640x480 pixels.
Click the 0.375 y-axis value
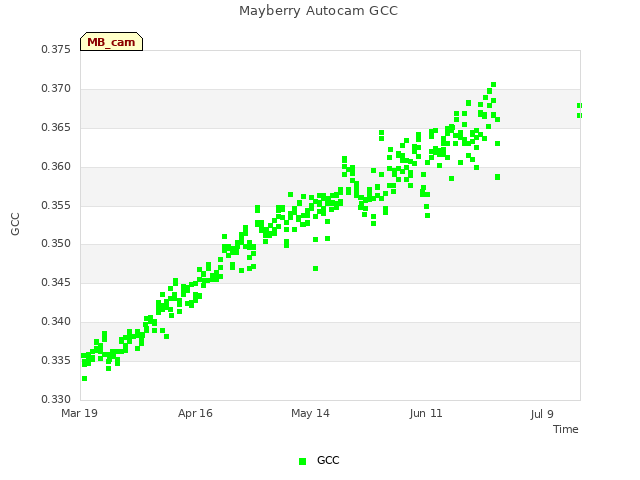[56, 50]
